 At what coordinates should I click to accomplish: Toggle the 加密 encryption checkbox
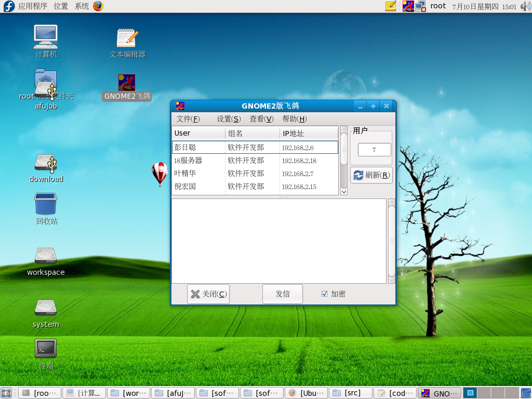coord(324,294)
